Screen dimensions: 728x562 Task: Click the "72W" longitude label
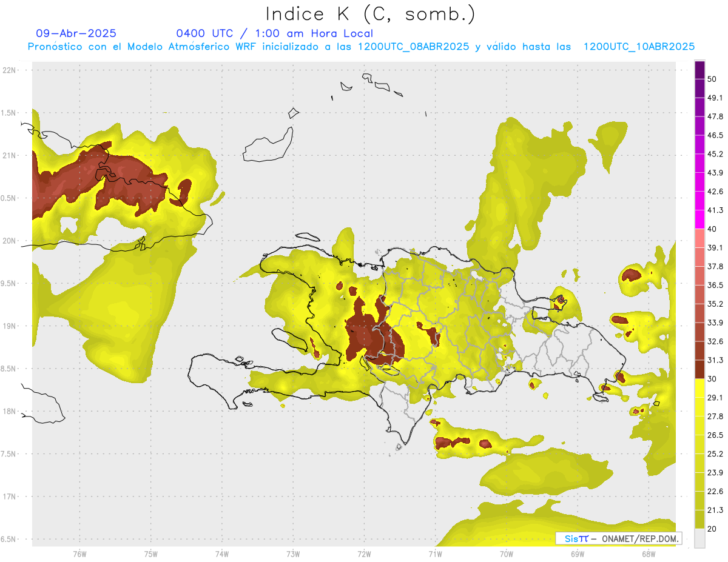coord(364,554)
